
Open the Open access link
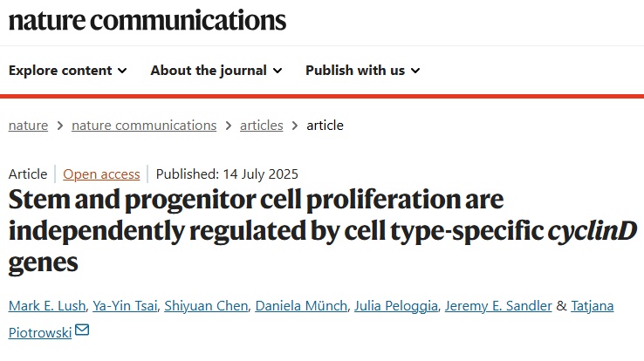(101, 174)
